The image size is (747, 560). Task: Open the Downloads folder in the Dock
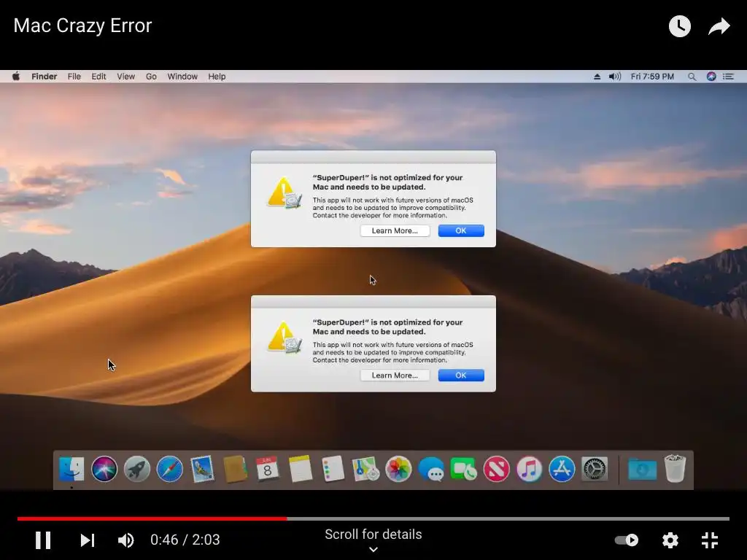click(x=642, y=469)
